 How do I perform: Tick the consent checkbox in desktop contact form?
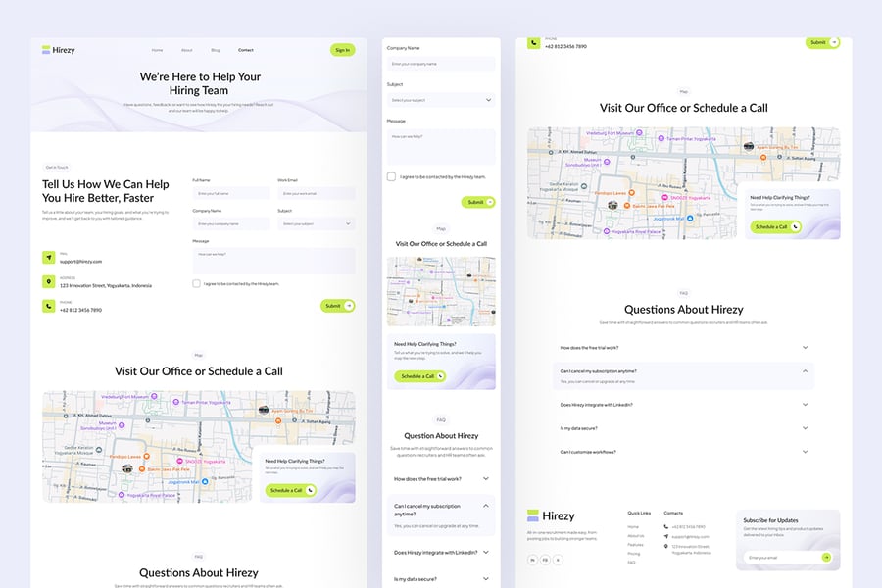point(197,283)
